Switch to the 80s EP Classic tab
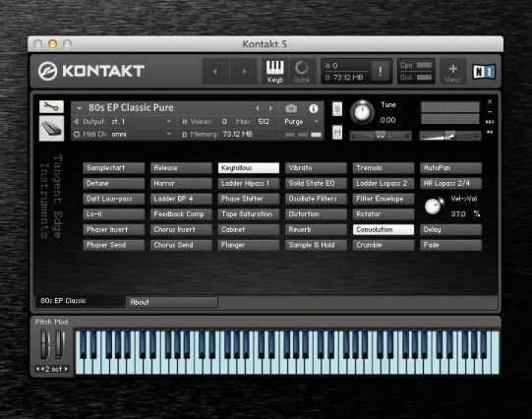This screenshot has height=419, width=532. [80, 301]
